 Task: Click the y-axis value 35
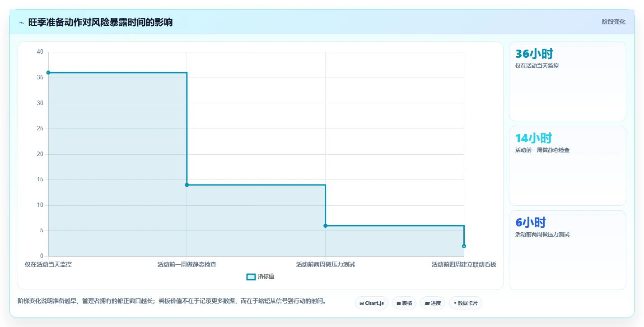[40, 78]
